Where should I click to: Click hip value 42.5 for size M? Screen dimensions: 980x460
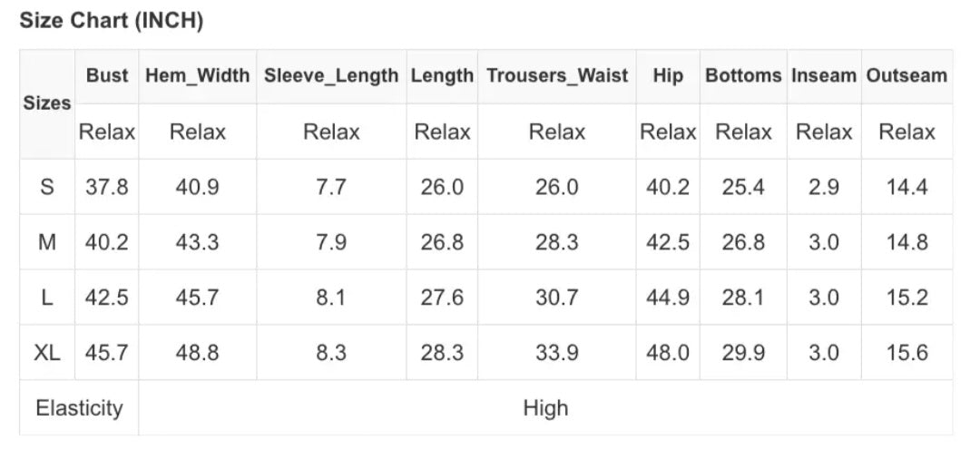[667, 243]
